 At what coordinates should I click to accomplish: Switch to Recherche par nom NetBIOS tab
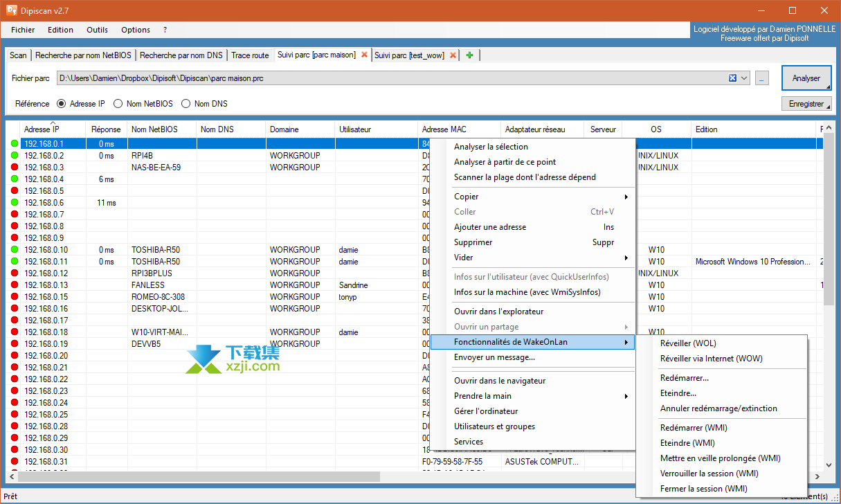(84, 55)
